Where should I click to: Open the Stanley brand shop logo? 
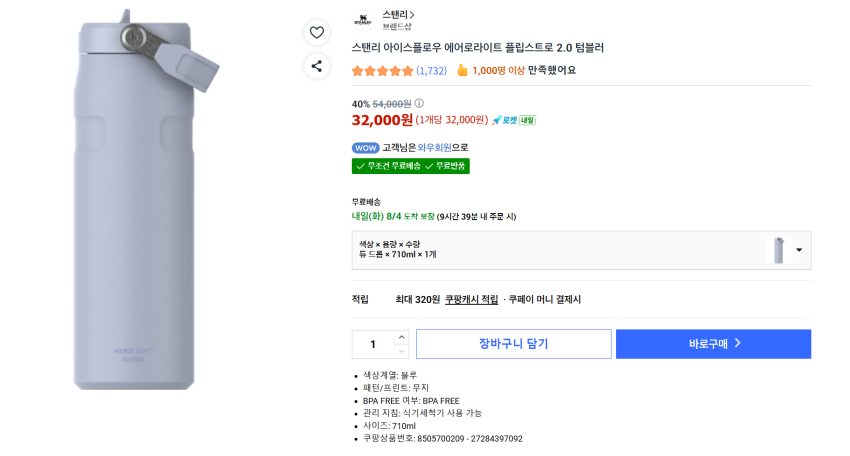coord(363,20)
